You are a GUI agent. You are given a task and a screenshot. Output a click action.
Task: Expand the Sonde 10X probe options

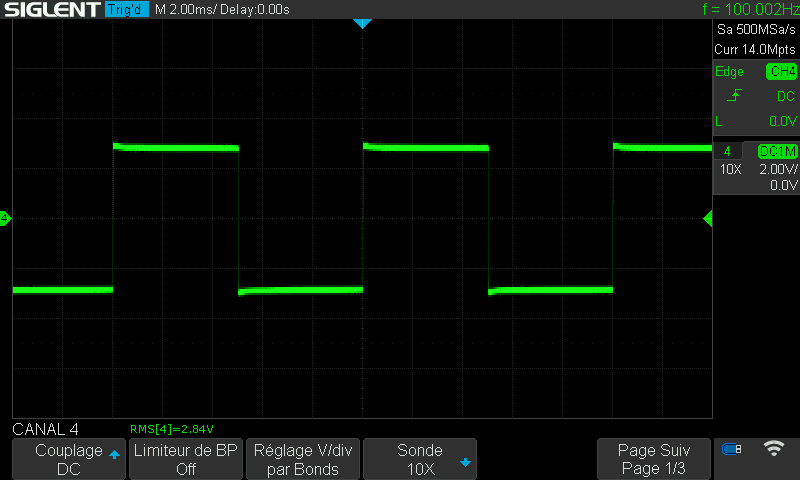click(x=420, y=459)
